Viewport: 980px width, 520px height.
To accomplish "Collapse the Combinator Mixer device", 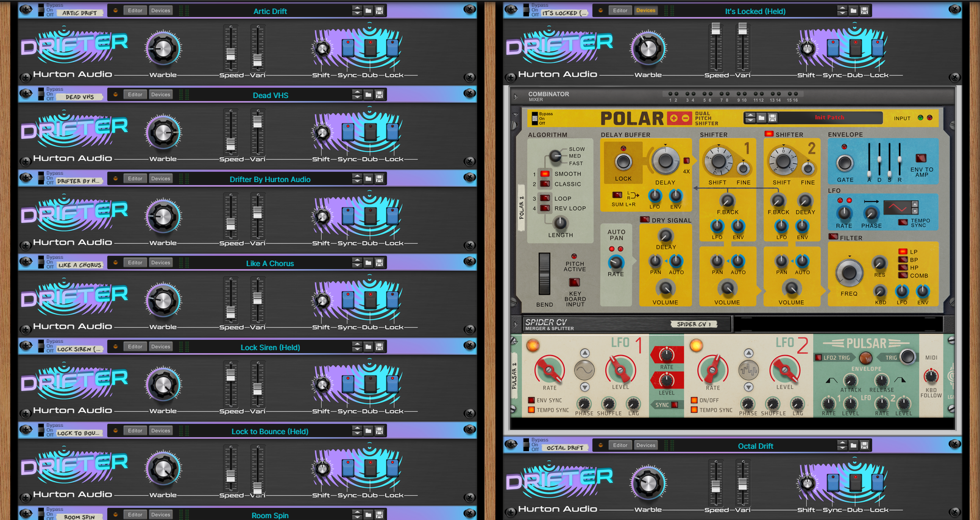I will pyautogui.click(x=516, y=96).
